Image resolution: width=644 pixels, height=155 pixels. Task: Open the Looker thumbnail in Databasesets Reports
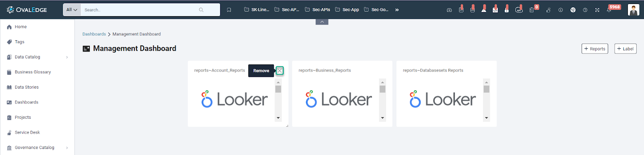pyautogui.click(x=443, y=99)
